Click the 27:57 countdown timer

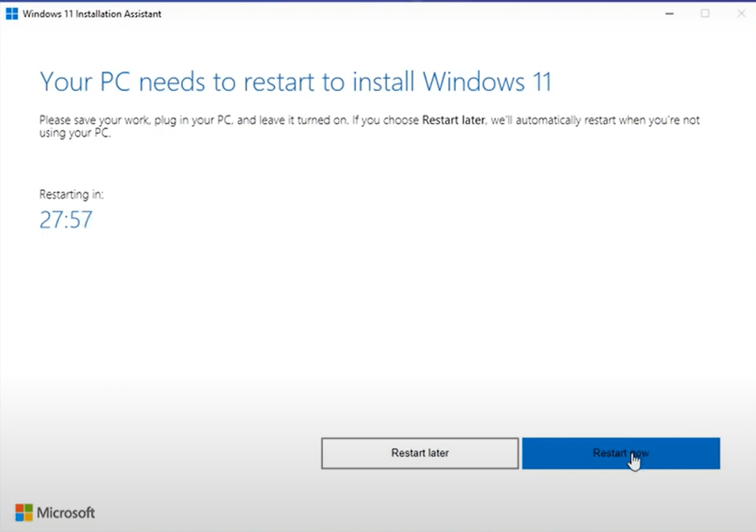[x=65, y=219]
